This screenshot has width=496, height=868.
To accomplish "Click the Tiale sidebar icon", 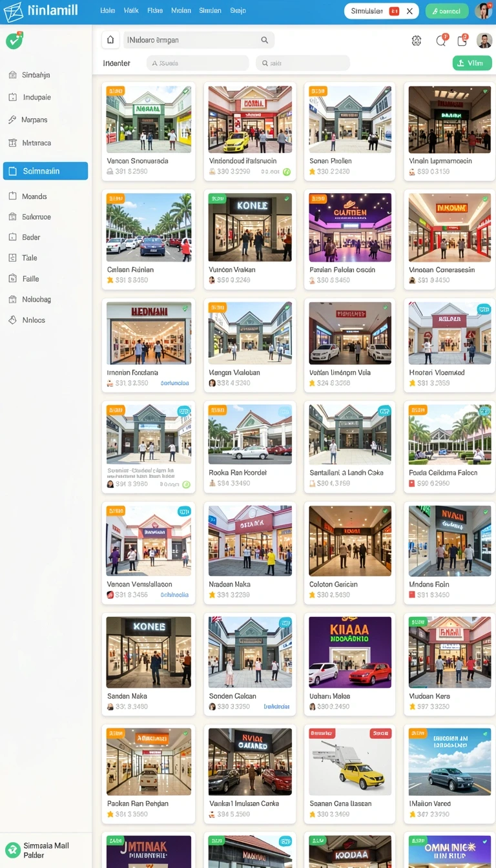I will point(12,258).
